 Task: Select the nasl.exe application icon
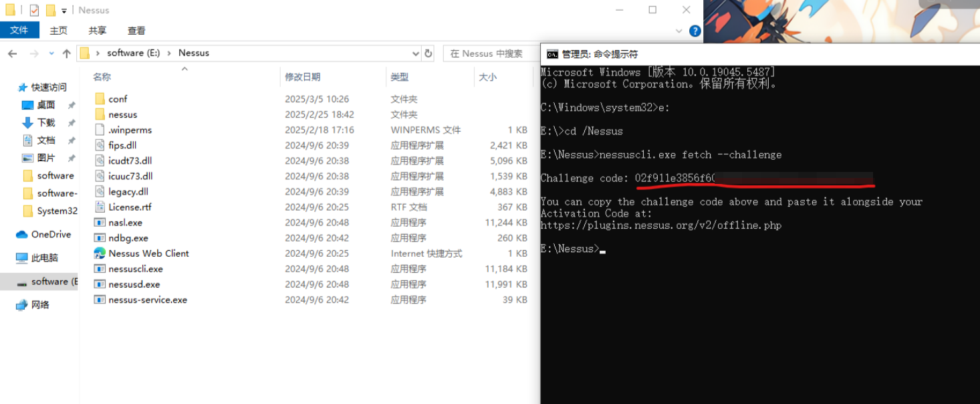pos(100,222)
